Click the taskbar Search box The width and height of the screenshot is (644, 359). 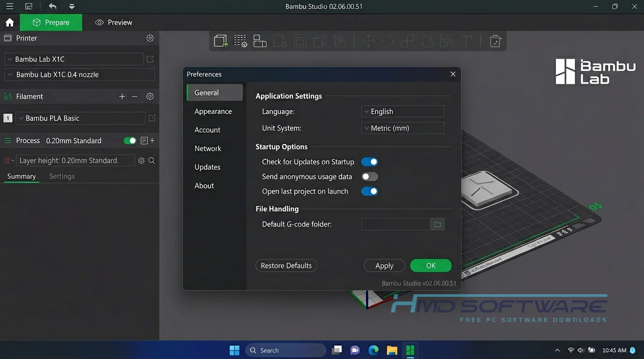tap(285, 350)
